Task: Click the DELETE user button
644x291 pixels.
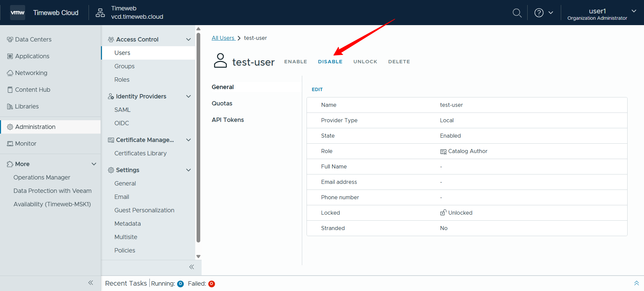Action: [399, 62]
